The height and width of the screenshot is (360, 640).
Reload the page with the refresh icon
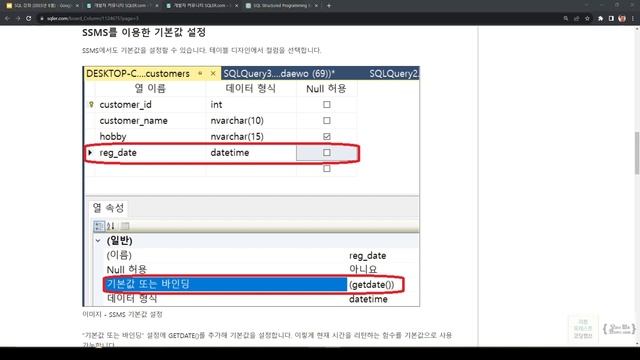[29, 18]
